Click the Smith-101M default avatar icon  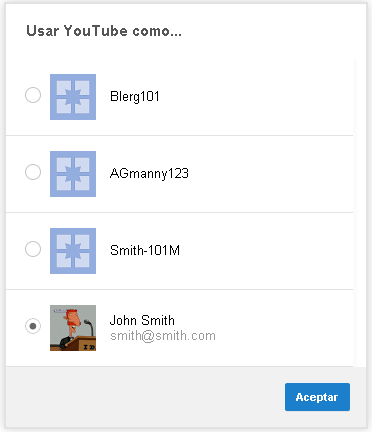tap(73, 251)
